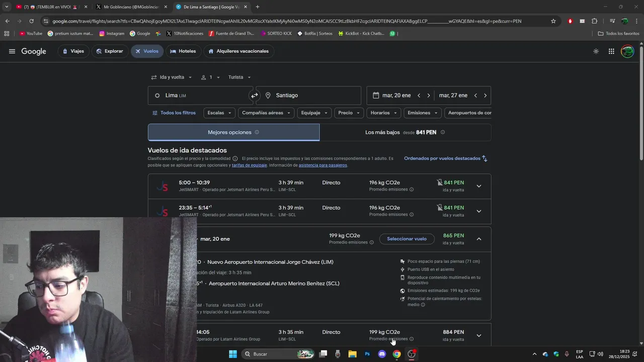Open the Google main hamburger menu

click(12, 51)
